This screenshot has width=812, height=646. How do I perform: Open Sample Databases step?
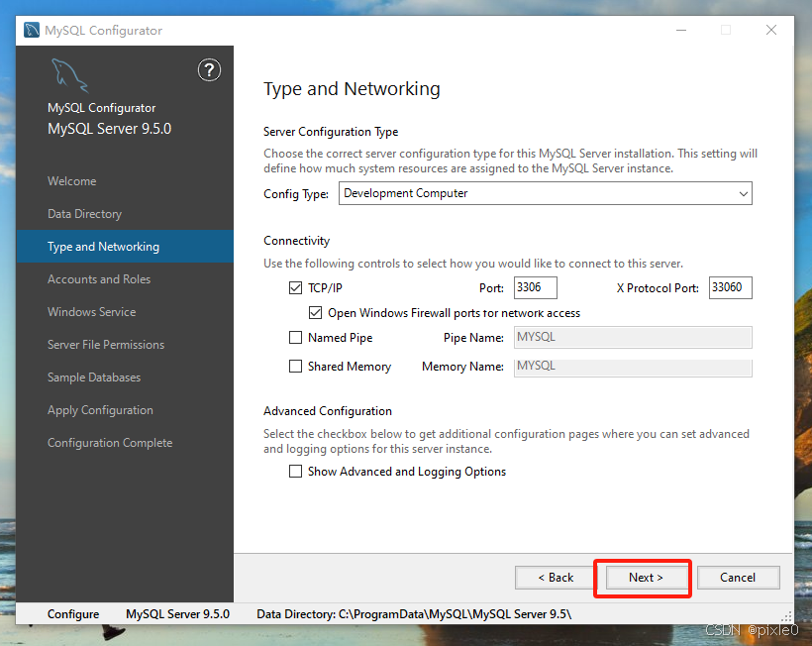pyautogui.click(x=94, y=377)
